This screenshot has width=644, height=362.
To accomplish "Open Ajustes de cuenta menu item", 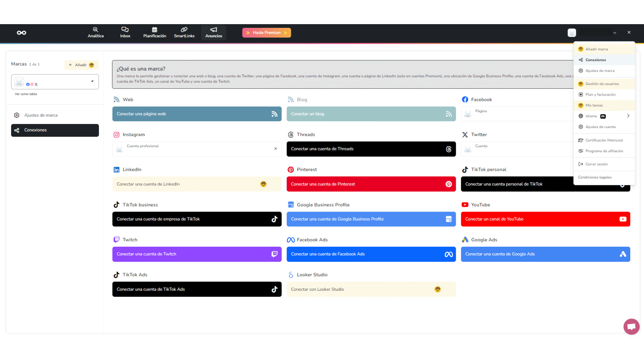I will [x=604, y=127].
